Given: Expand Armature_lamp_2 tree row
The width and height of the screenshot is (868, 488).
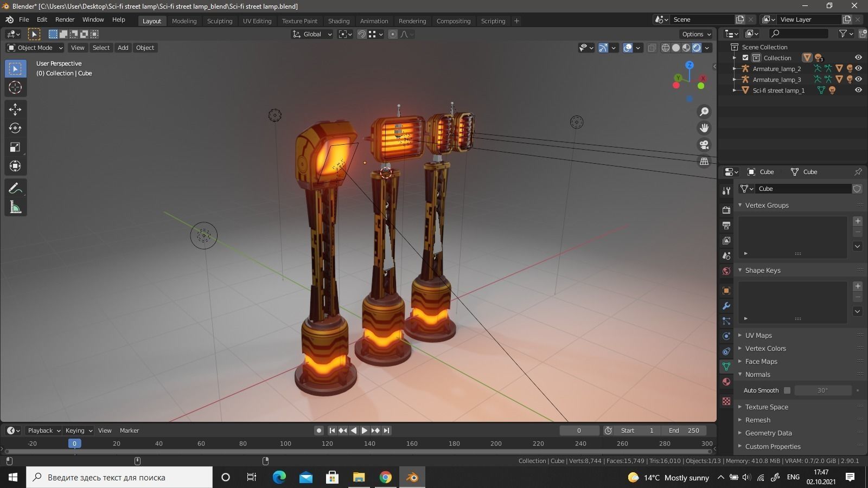Looking at the screenshot, I should 734,68.
